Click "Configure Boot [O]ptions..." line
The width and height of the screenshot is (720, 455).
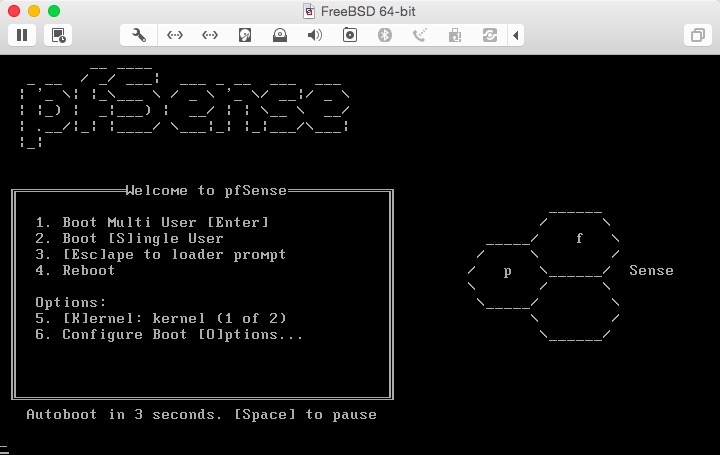tap(169, 335)
